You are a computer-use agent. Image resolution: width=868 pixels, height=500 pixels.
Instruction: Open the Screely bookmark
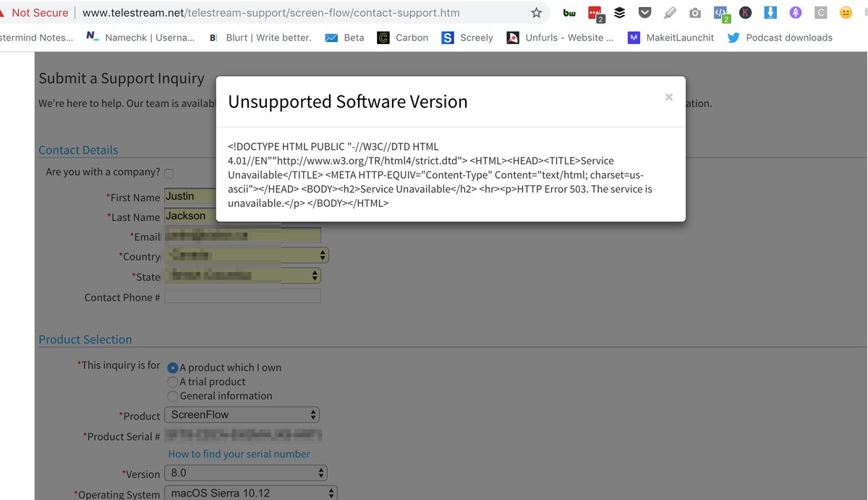click(x=467, y=38)
